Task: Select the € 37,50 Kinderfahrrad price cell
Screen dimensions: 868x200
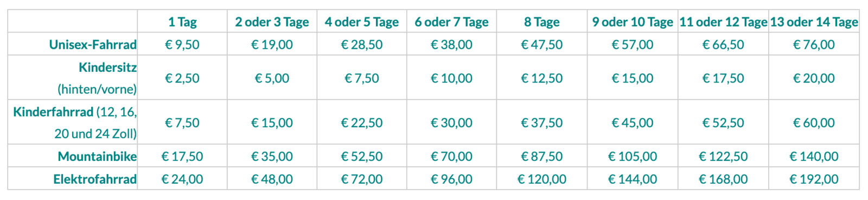Action: (541, 123)
